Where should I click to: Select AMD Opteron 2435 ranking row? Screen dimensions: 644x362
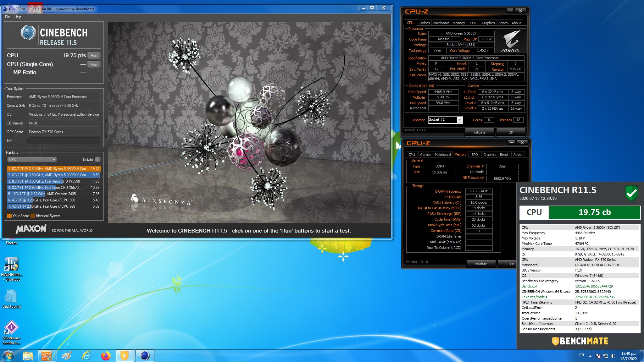pos(54,194)
